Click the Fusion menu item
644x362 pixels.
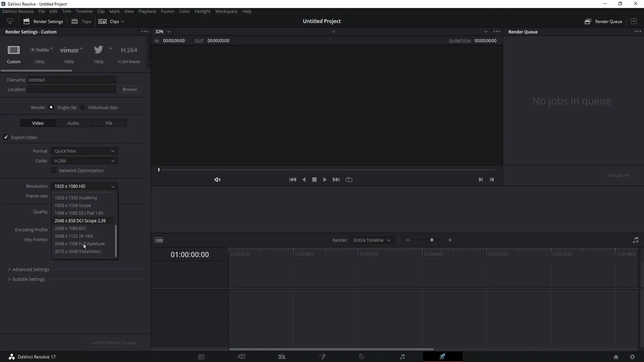pyautogui.click(x=168, y=11)
